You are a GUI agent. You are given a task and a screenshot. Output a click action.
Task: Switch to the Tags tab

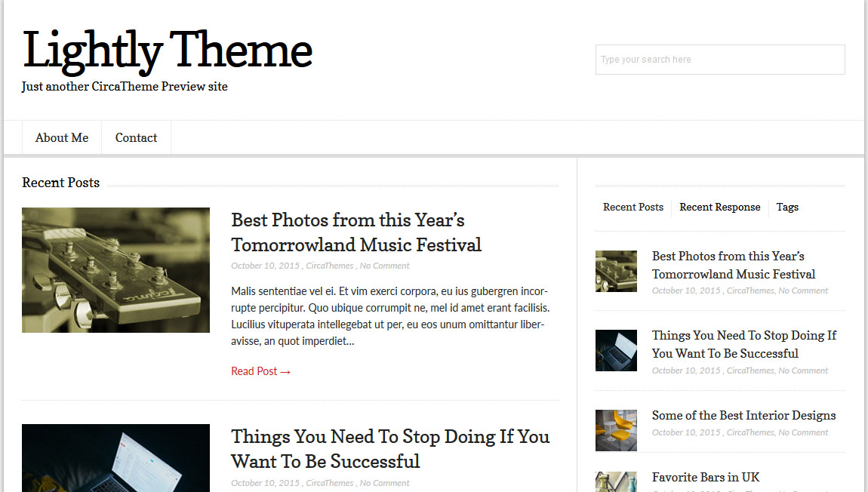[787, 207]
